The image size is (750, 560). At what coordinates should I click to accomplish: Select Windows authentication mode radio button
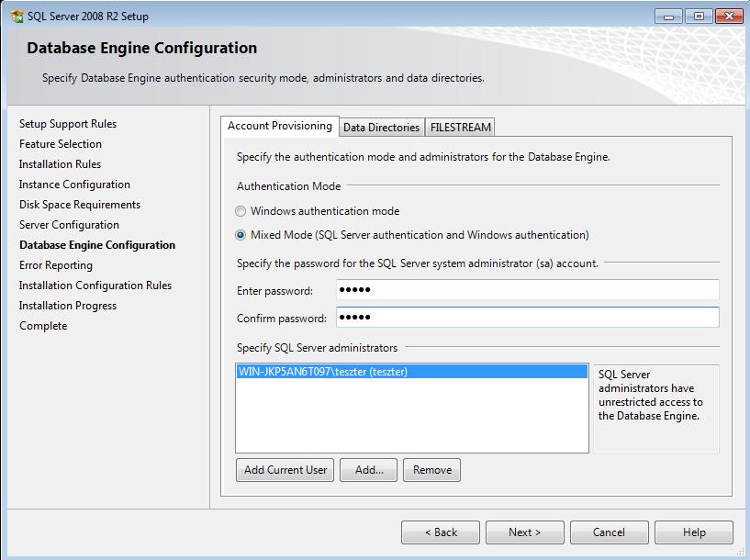click(241, 211)
